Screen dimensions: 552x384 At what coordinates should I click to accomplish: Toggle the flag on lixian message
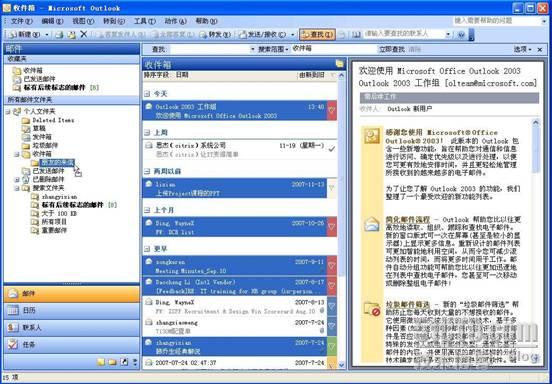pyautogui.click(x=332, y=188)
